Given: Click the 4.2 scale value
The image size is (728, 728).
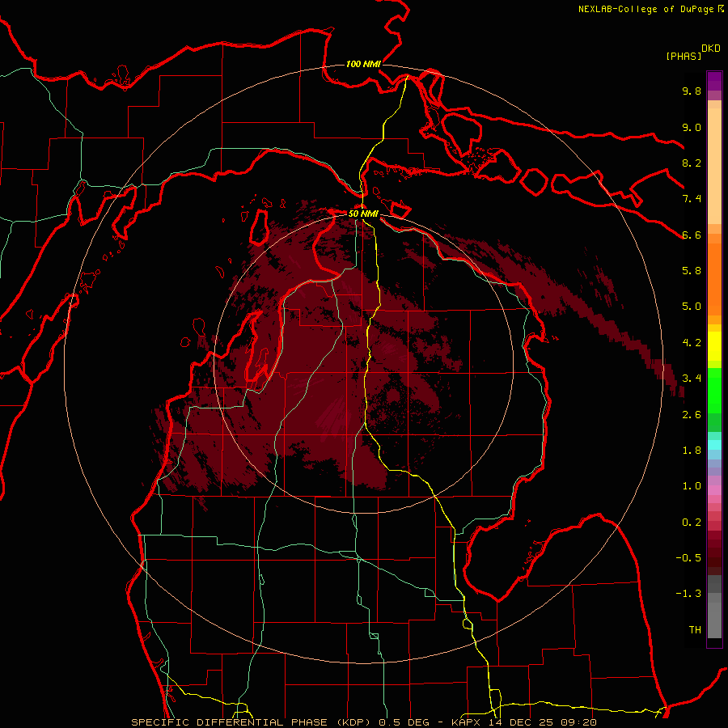Looking at the screenshot, I should [x=692, y=343].
